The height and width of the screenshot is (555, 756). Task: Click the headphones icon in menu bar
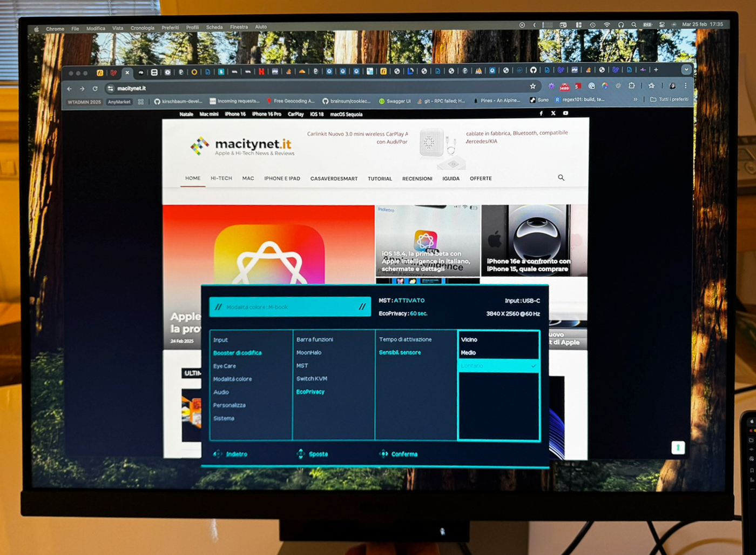click(x=621, y=25)
